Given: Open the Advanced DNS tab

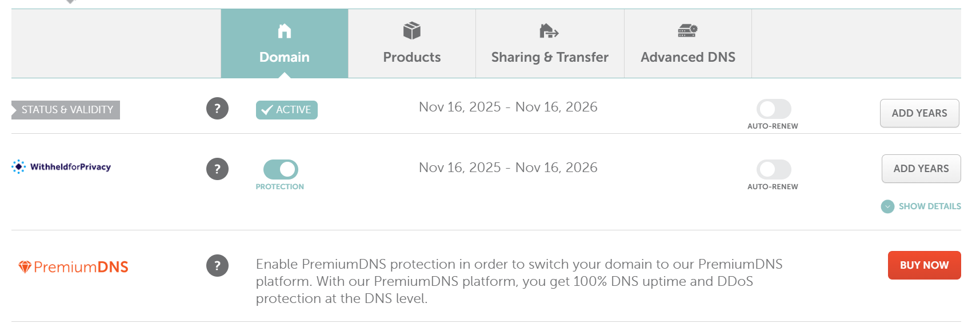Looking at the screenshot, I should tap(688, 43).
